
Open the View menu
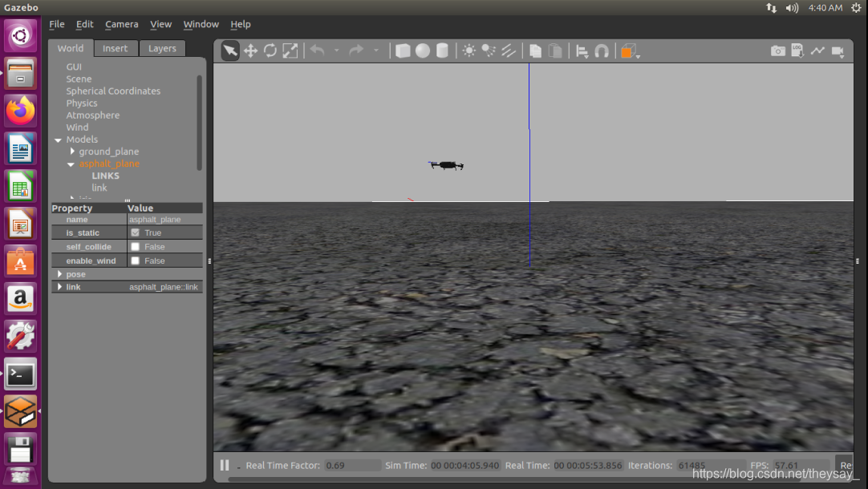coord(160,24)
